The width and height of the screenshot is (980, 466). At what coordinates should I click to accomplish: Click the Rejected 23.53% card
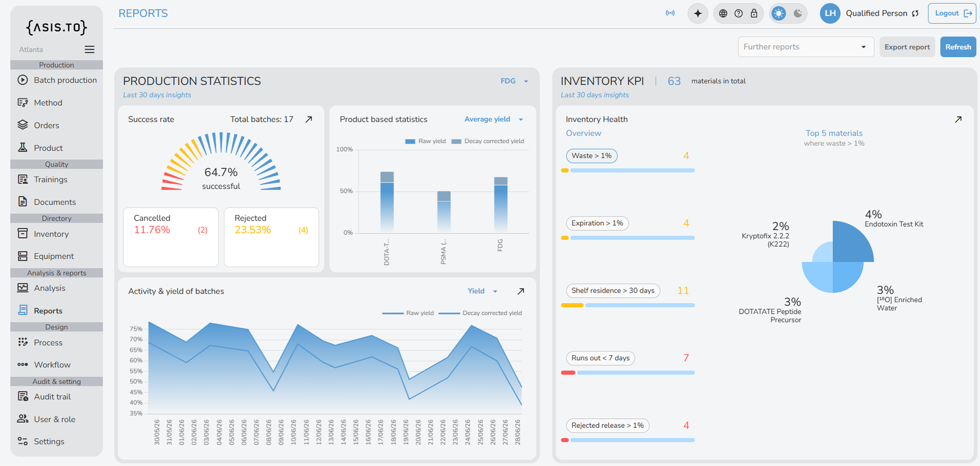click(x=271, y=237)
